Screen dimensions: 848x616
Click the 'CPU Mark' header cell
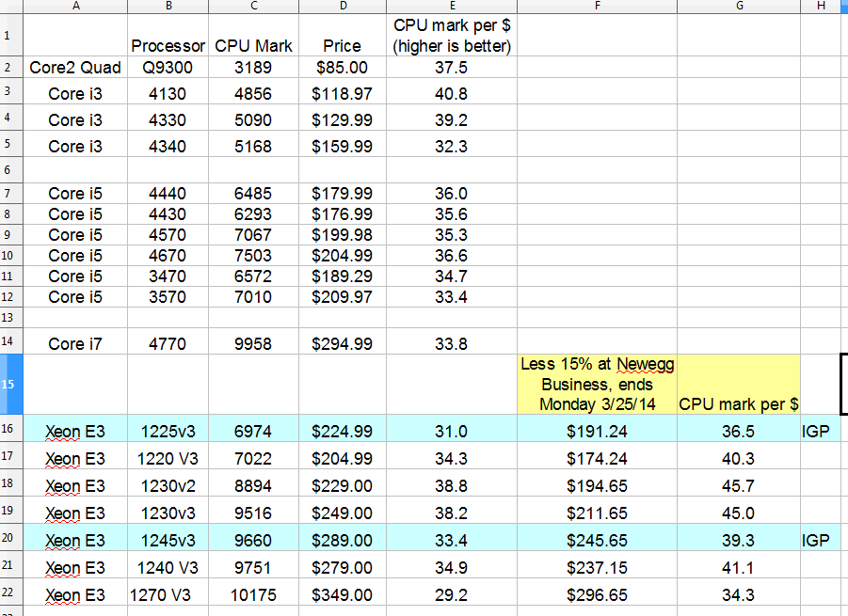click(x=253, y=35)
